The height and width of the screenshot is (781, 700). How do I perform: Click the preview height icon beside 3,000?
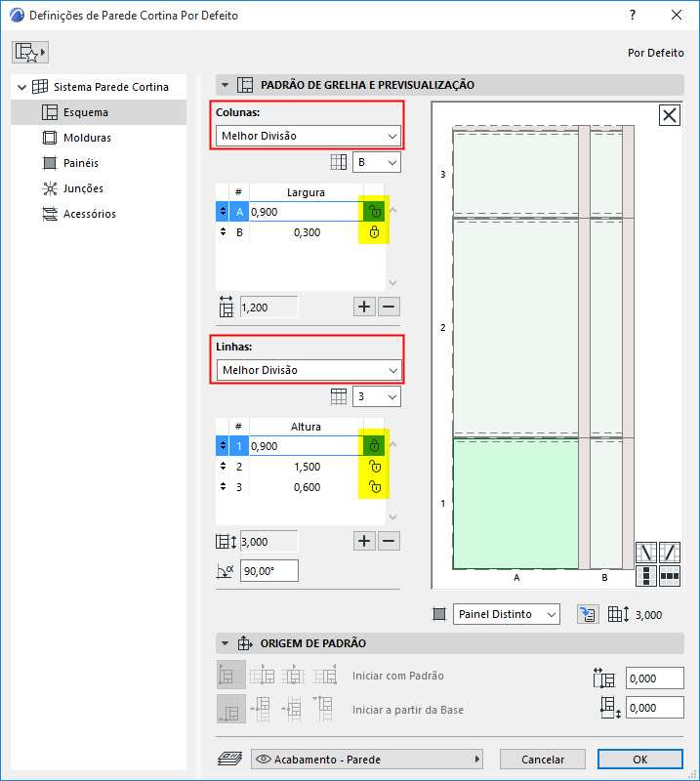tap(619, 614)
